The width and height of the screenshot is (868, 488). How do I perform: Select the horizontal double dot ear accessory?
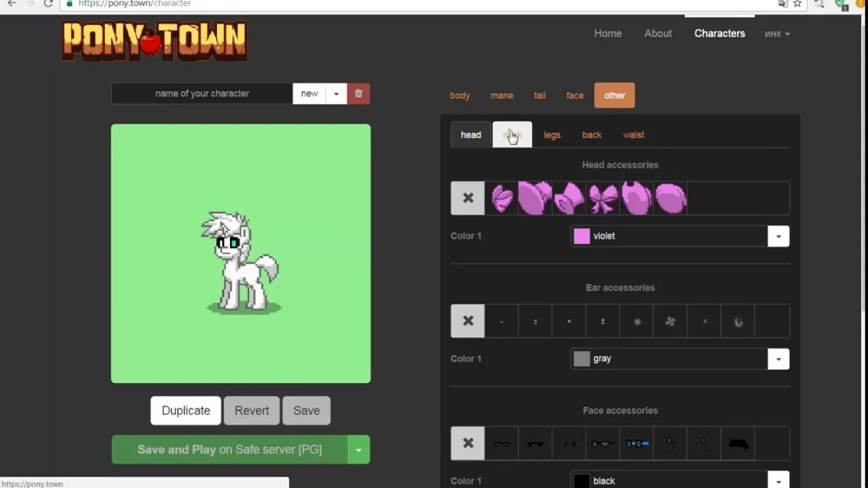tap(535, 321)
